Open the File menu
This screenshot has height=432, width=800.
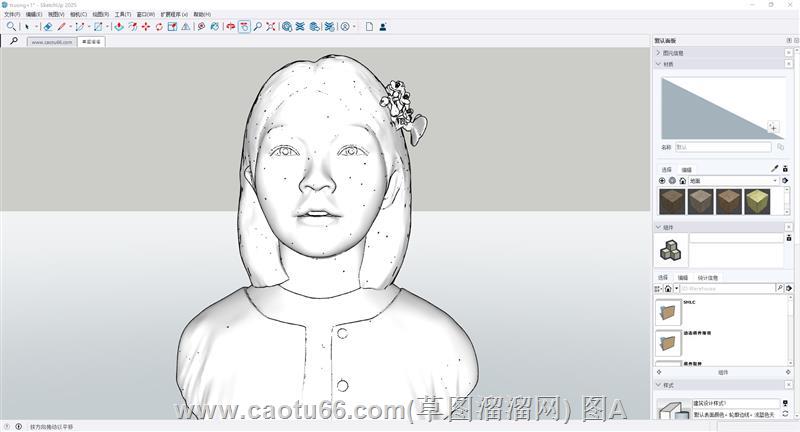point(12,14)
